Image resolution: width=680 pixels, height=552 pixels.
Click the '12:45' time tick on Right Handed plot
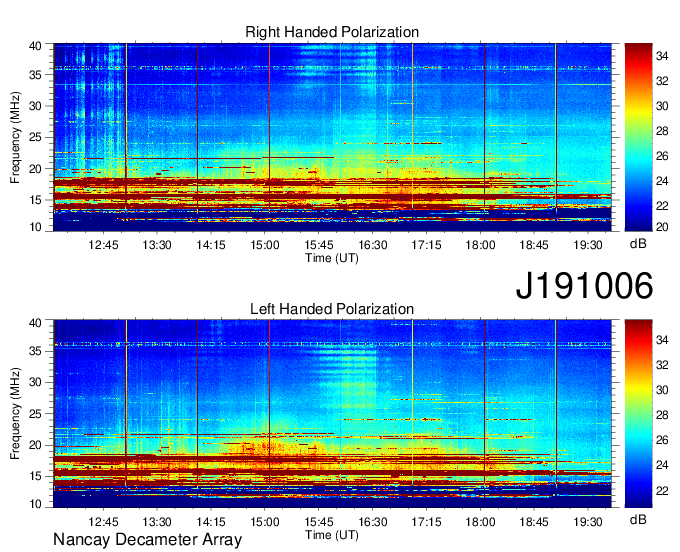103,245
